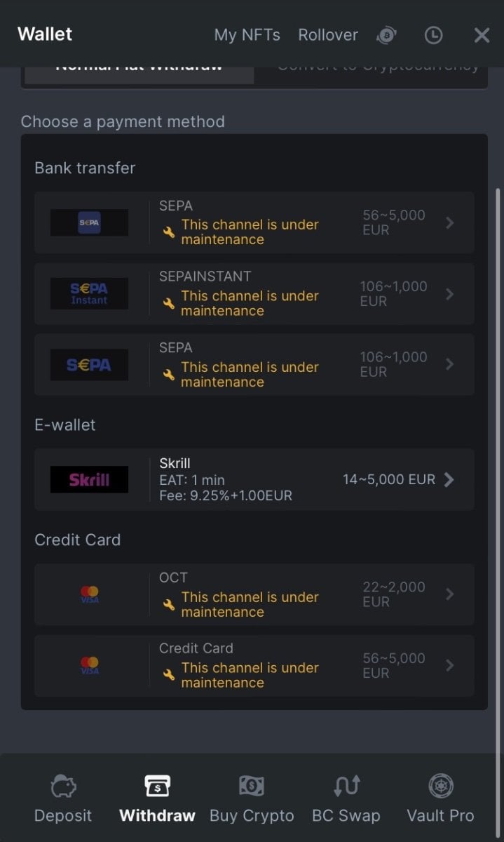The image size is (504, 842).
Task: Open the My NFTs tab
Action: pyautogui.click(x=247, y=35)
